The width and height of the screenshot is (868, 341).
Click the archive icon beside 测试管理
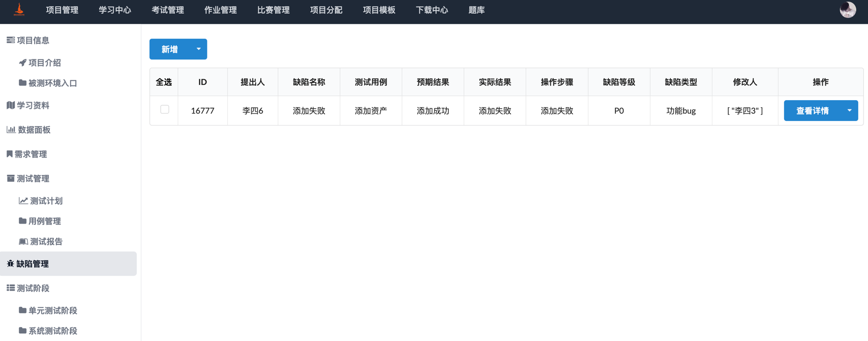tap(11, 178)
